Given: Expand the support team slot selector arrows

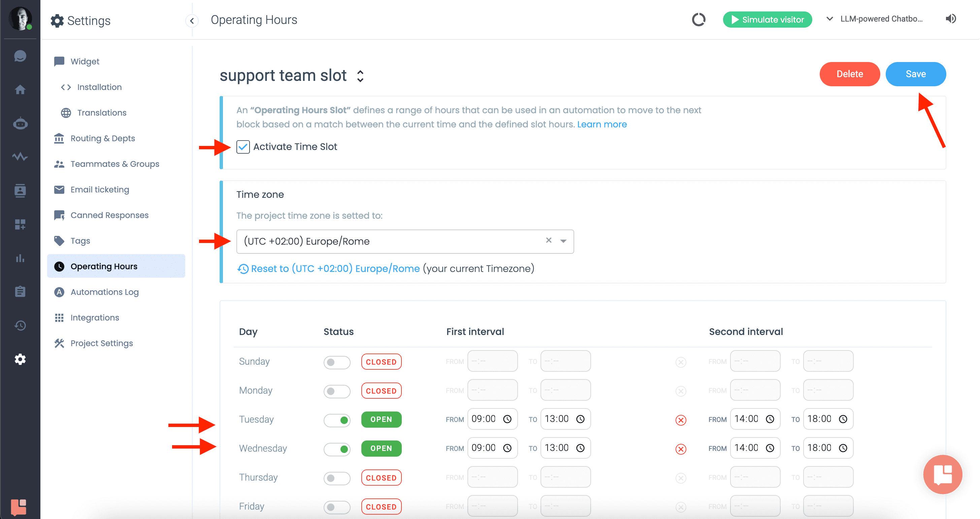Looking at the screenshot, I should [360, 76].
